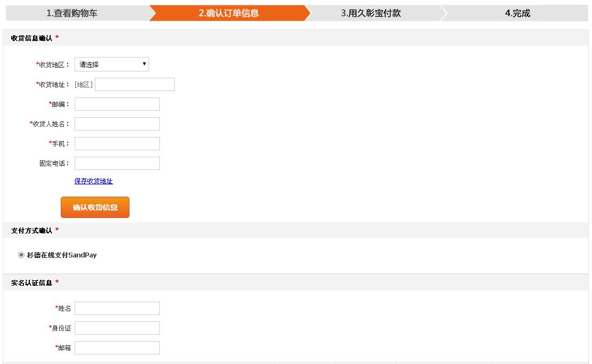Select step 3.用久彰宝付款
Screen dimensions: 592x364
pyautogui.click(x=371, y=13)
